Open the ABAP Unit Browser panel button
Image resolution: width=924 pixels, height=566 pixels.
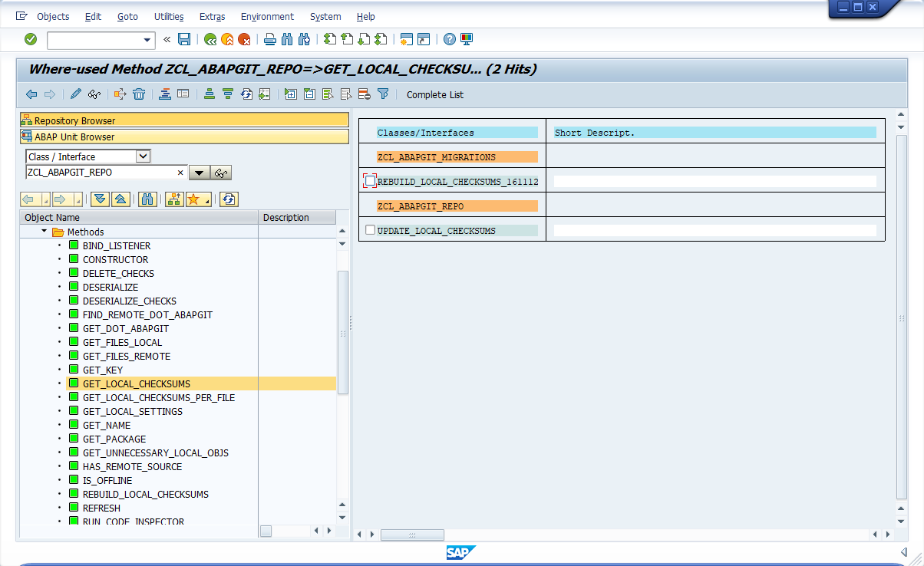tap(184, 137)
